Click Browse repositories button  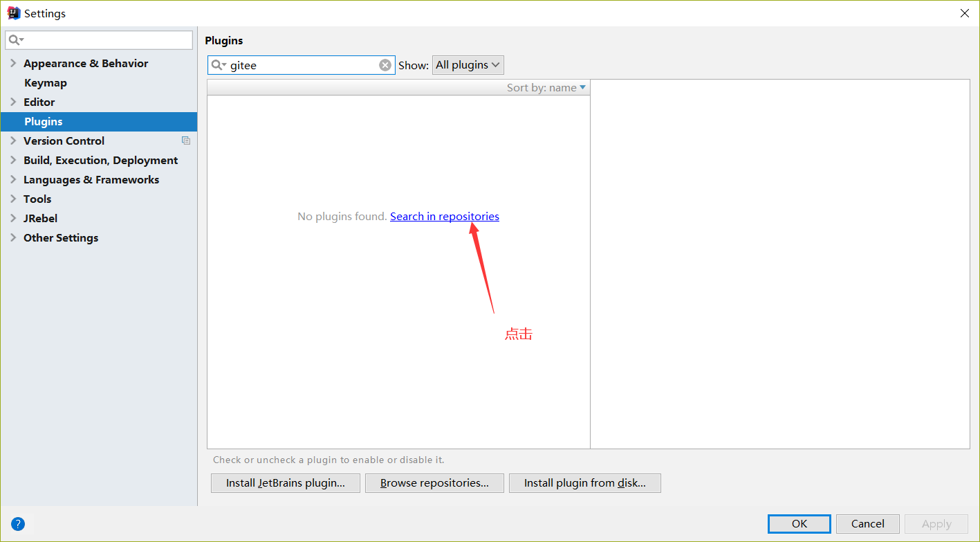[434, 483]
